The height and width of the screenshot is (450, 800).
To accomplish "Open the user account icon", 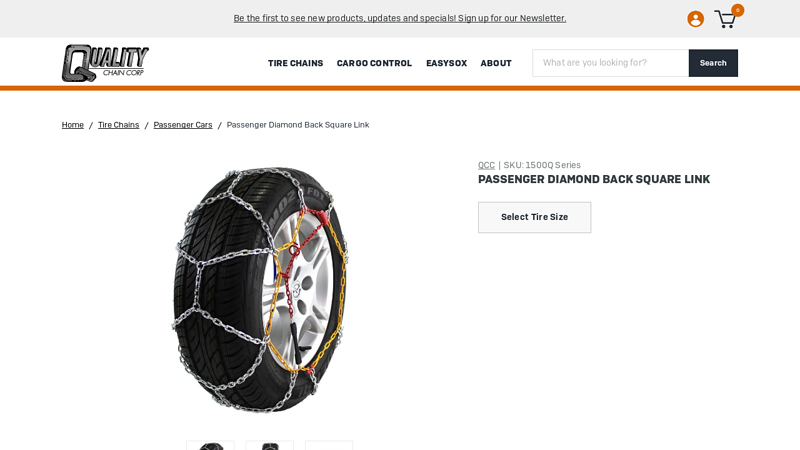I will tap(695, 19).
